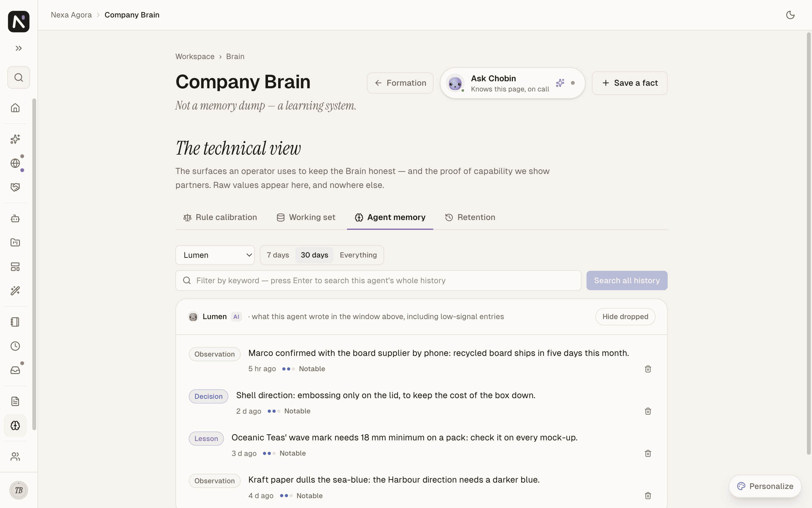812x508 pixels.
Task: Open the sparkles icon in sidebar
Action: (x=16, y=139)
